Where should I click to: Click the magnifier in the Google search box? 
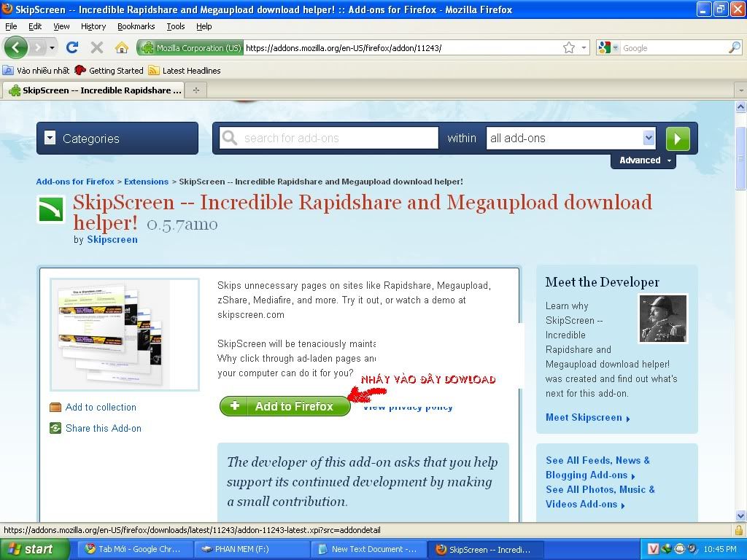coord(734,47)
